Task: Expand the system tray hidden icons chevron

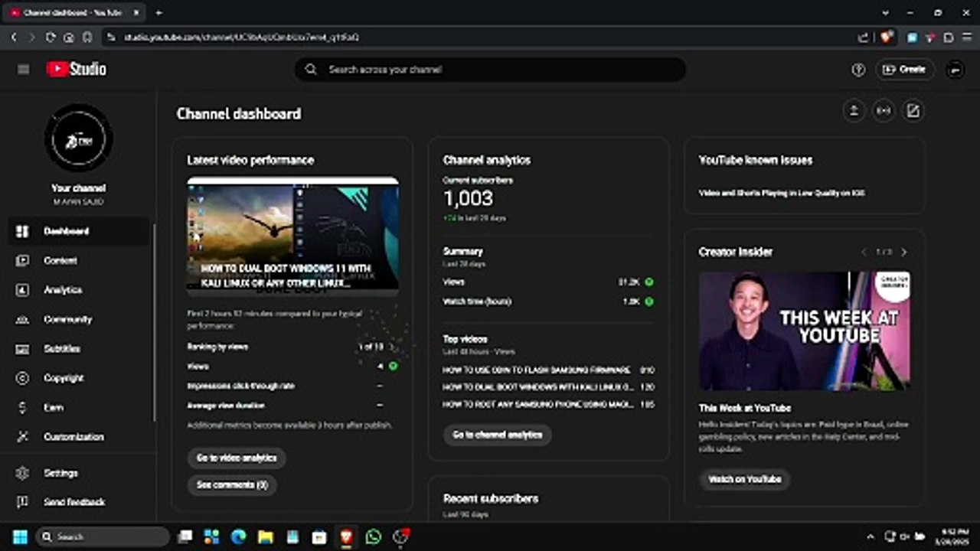Action: click(x=870, y=537)
